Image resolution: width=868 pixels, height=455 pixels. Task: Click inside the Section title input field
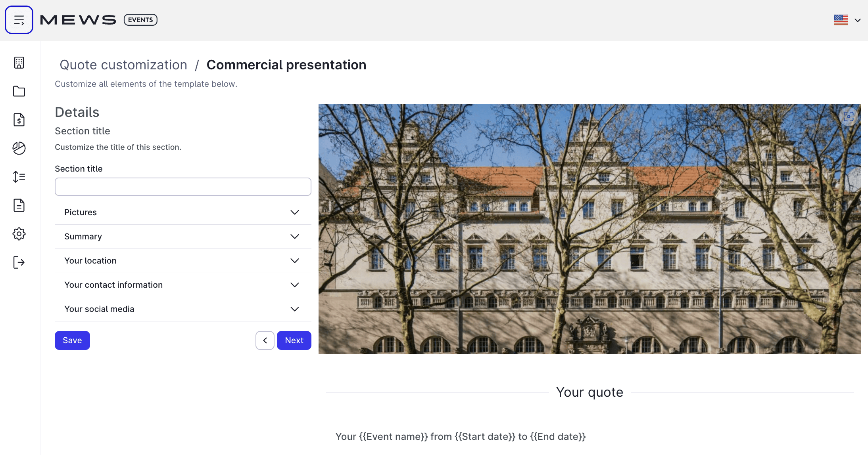tap(182, 186)
